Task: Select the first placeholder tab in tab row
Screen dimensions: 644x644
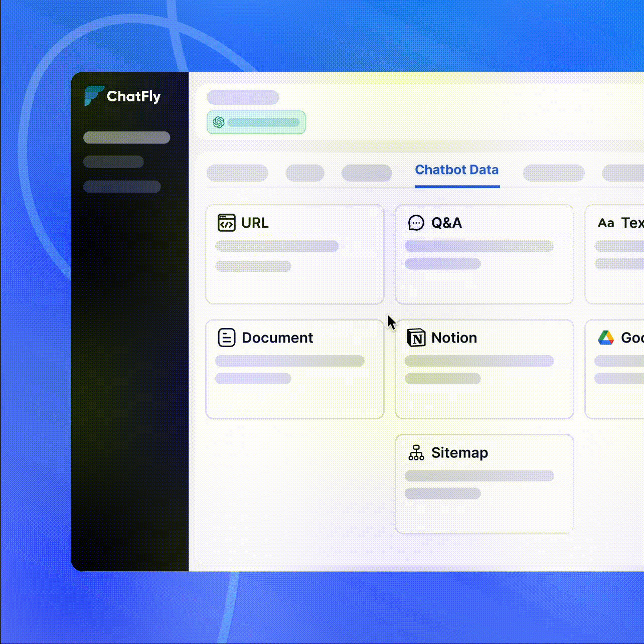Action: pyautogui.click(x=237, y=173)
